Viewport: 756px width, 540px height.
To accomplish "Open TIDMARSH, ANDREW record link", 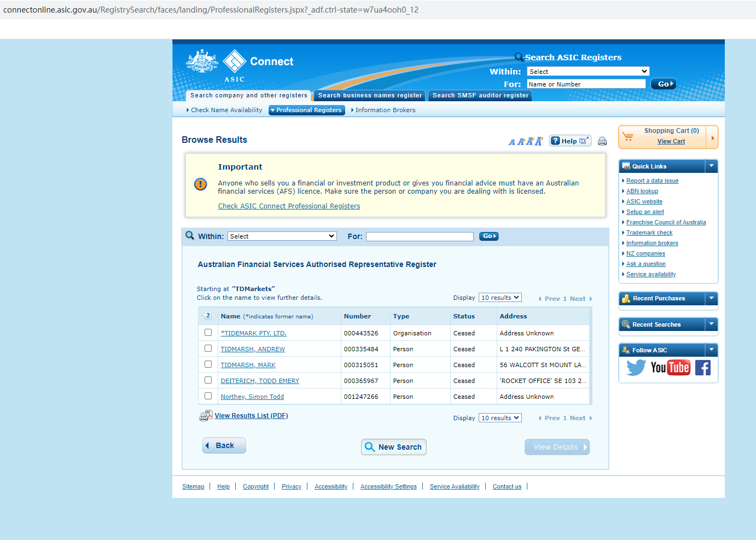I will pyautogui.click(x=253, y=349).
